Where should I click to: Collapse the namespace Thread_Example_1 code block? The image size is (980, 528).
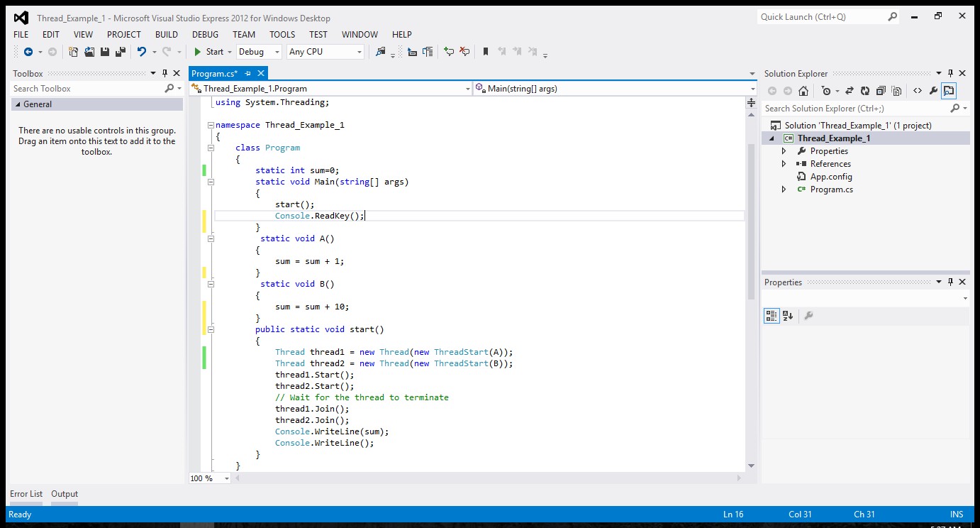coord(211,125)
